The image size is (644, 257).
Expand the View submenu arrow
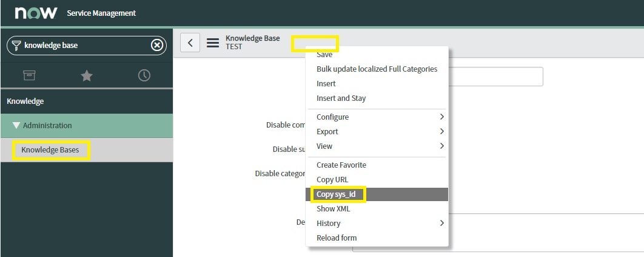(441, 146)
